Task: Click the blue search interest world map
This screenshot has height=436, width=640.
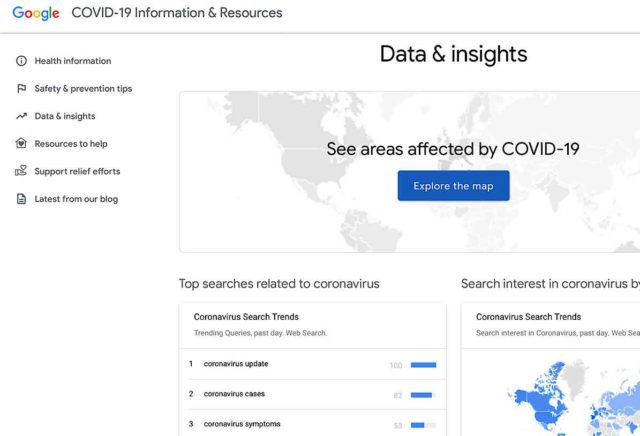Action: click(573, 398)
